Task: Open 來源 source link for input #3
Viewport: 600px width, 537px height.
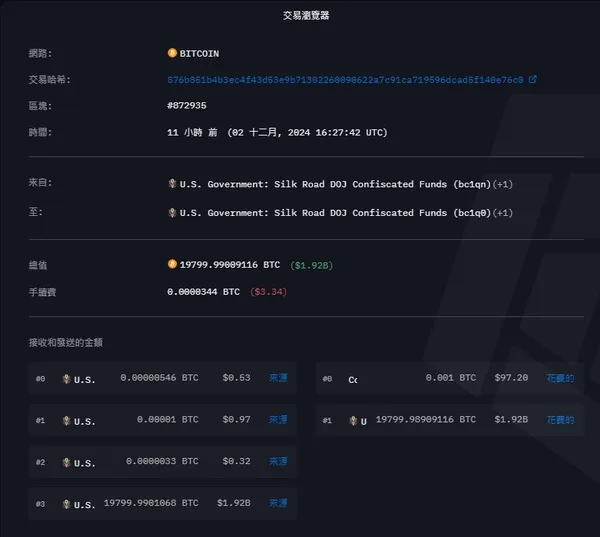Action: coord(278,504)
